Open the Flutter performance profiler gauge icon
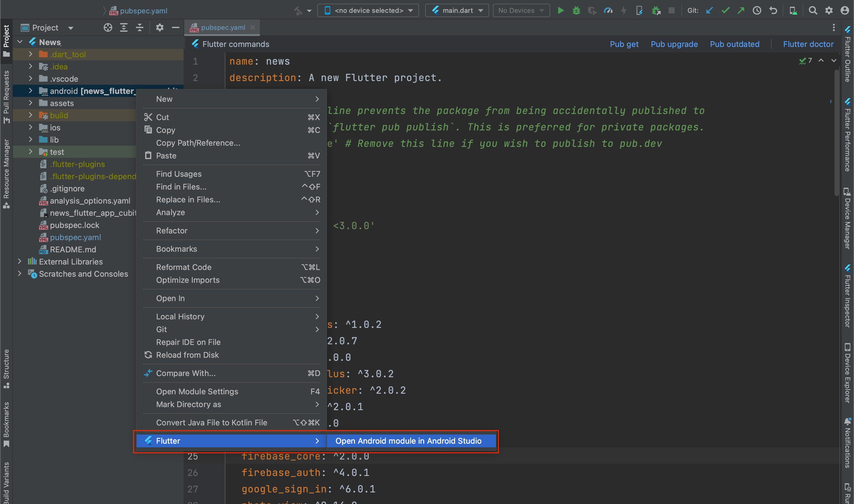This screenshot has width=854, height=504. pyautogui.click(x=608, y=11)
